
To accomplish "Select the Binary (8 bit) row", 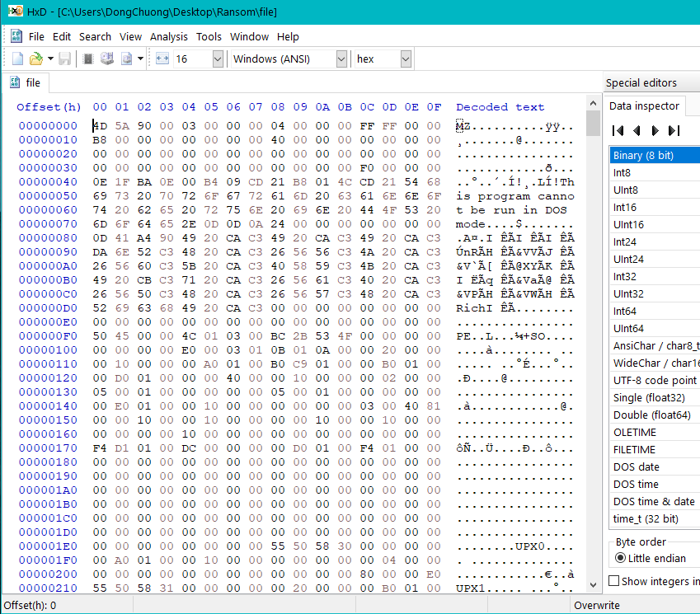I will 655,155.
